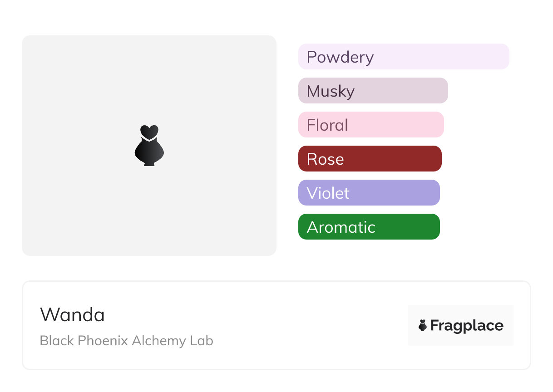Select the Powdery accord bar

coord(404,57)
